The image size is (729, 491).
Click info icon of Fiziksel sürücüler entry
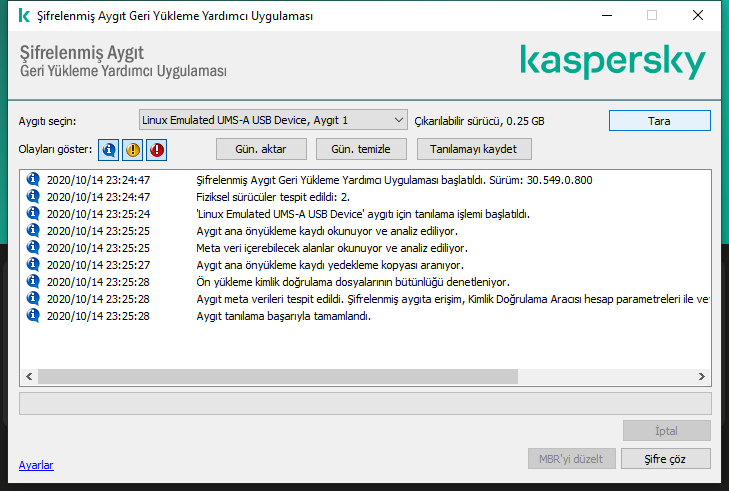click(x=33, y=196)
